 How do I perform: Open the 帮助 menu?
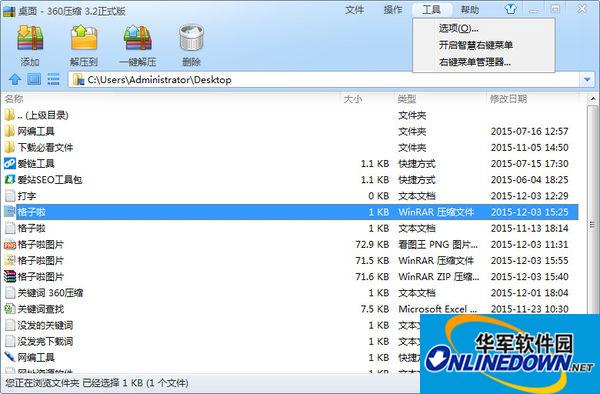pos(470,10)
